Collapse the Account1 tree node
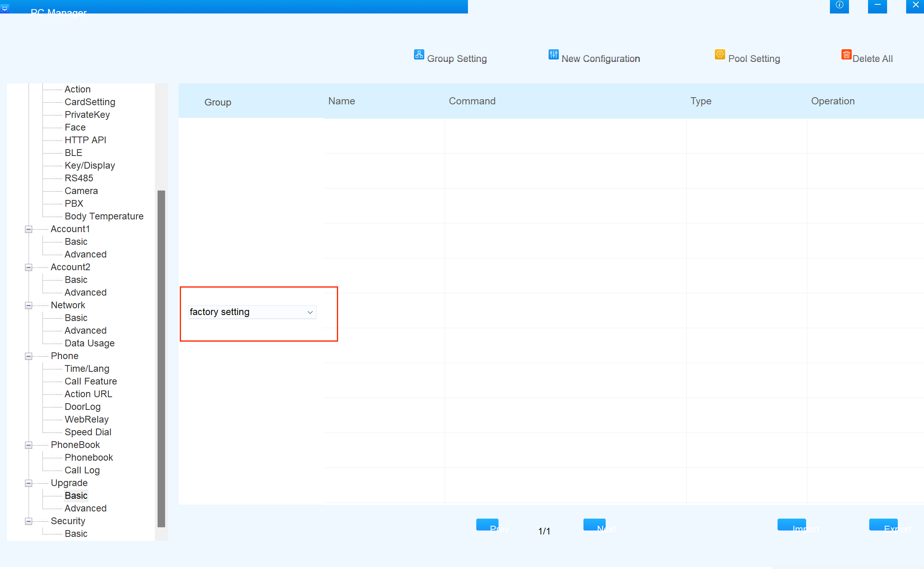 [x=29, y=229]
